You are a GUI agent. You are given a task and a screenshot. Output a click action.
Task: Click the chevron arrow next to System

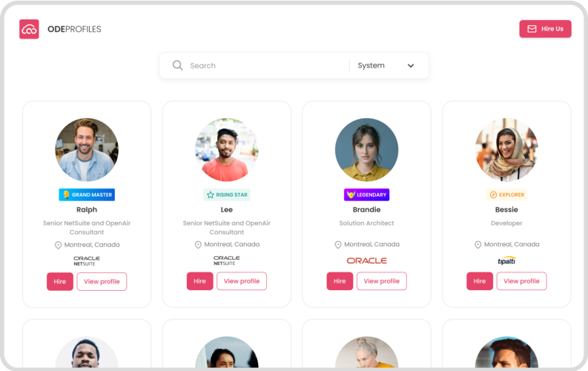[411, 65]
